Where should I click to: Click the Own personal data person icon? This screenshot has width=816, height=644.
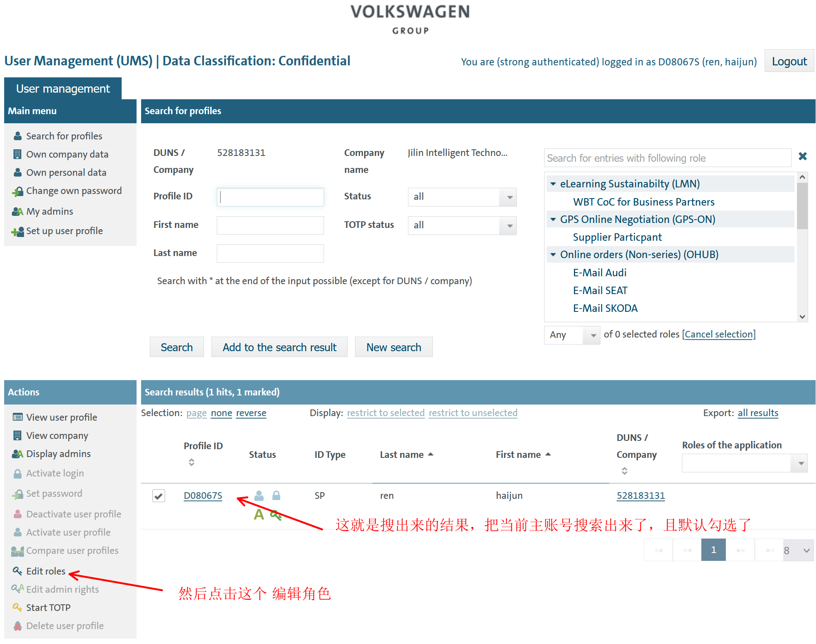point(17,172)
